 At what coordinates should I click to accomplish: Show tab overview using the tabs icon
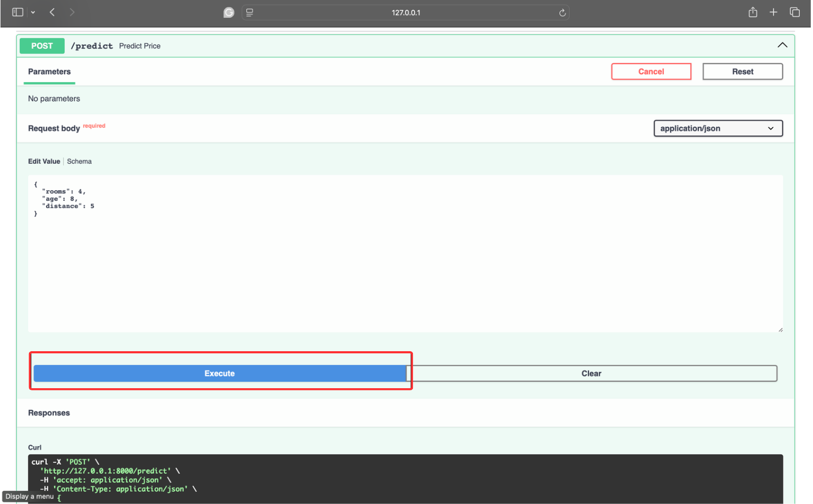pos(794,12)
